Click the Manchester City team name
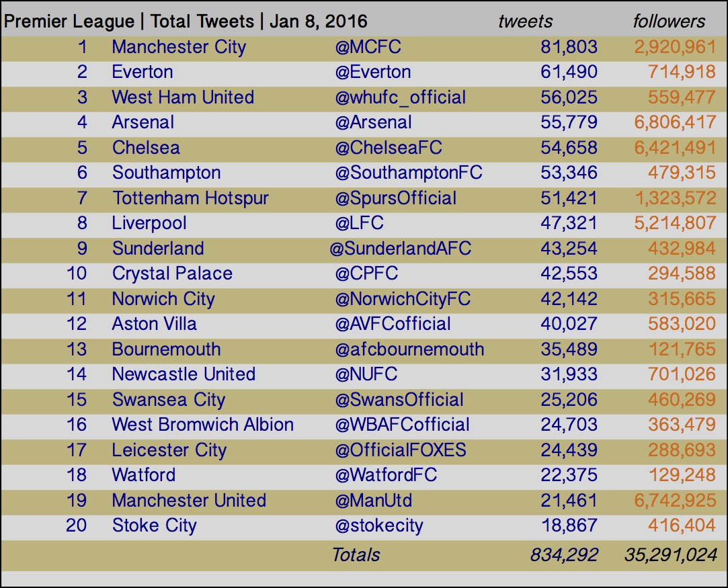Viewport: 728px width, 588px height. [x=179, y=47]
